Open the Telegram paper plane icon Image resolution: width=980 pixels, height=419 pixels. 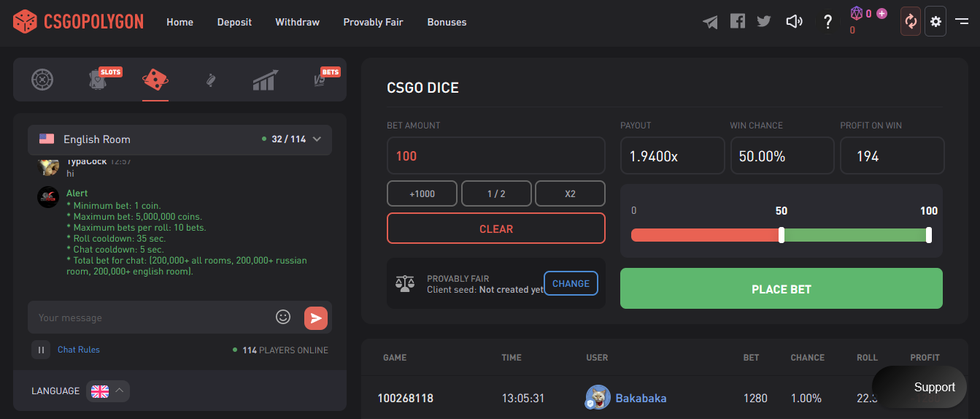point(710,22)
